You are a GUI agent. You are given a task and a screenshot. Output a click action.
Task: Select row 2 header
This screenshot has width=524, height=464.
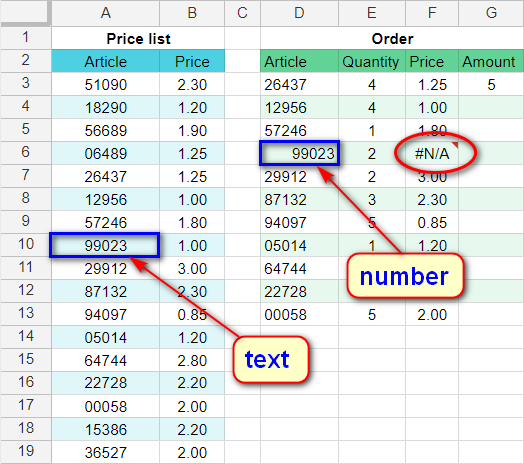(25, 61)
